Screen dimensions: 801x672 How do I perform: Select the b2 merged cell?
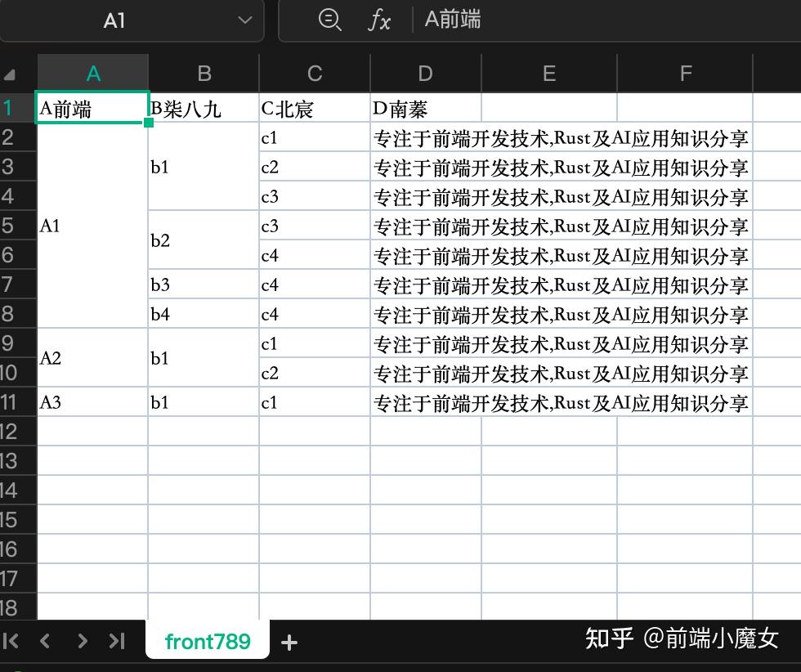(x=203, y=240)
